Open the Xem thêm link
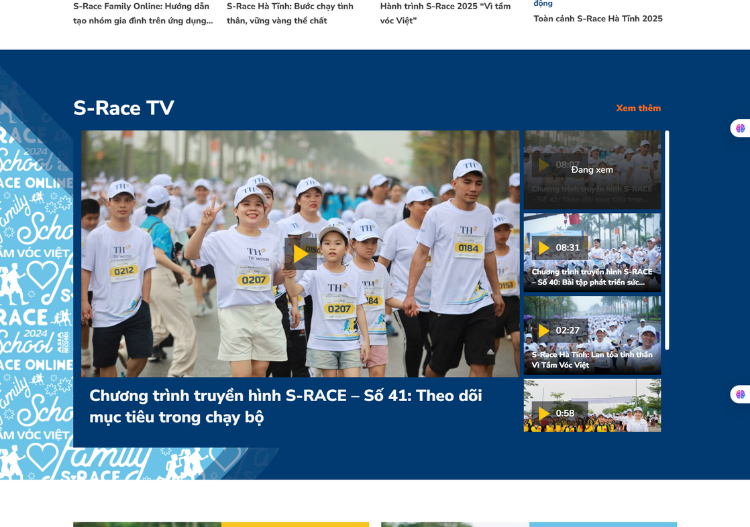750x527 pixels. (638, 108)
